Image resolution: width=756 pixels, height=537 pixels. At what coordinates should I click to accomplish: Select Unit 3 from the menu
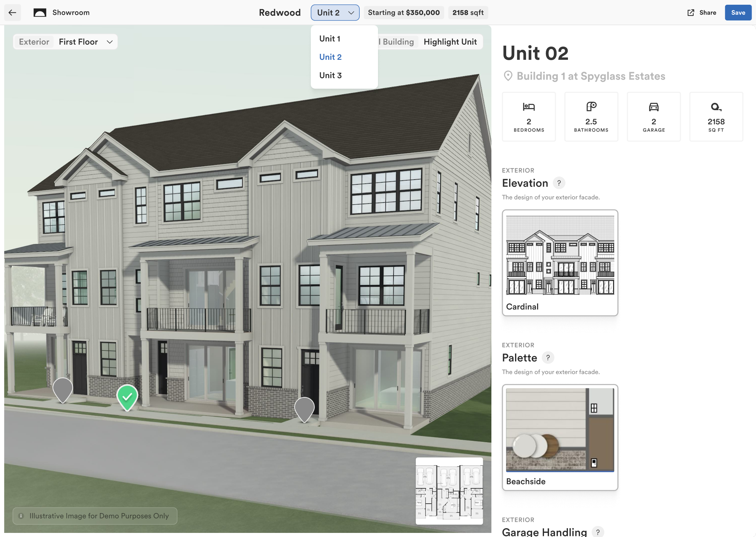coord(330,76)
